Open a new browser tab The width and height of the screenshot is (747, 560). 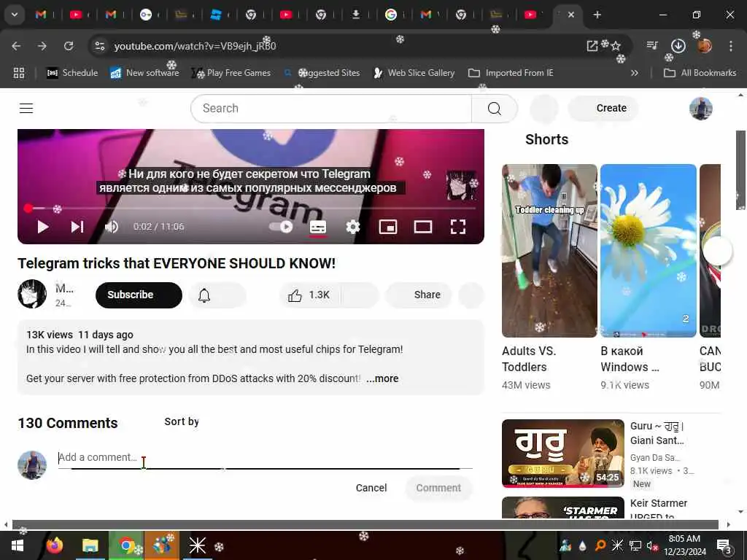click(x=597, y=15)
